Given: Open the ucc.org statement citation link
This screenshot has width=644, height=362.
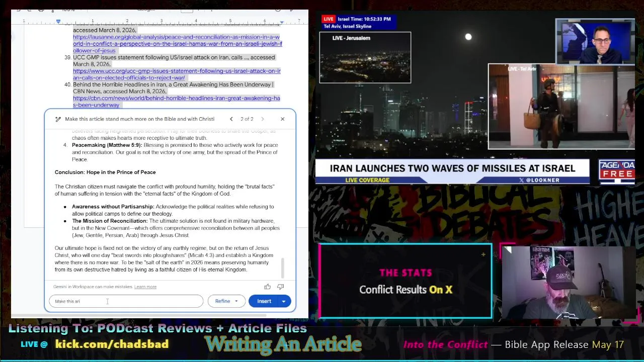Looking at the screenshot, I should point(177,74).
